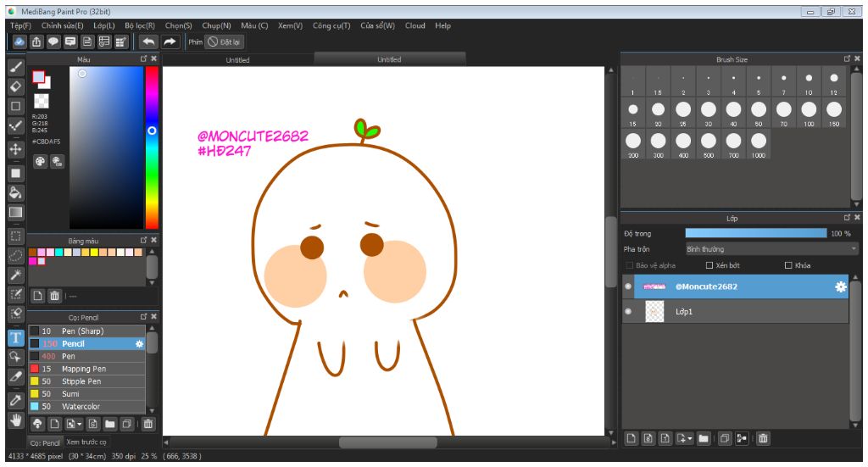
Task: Click the Đặt lại reset button
Action: (224, 42)
